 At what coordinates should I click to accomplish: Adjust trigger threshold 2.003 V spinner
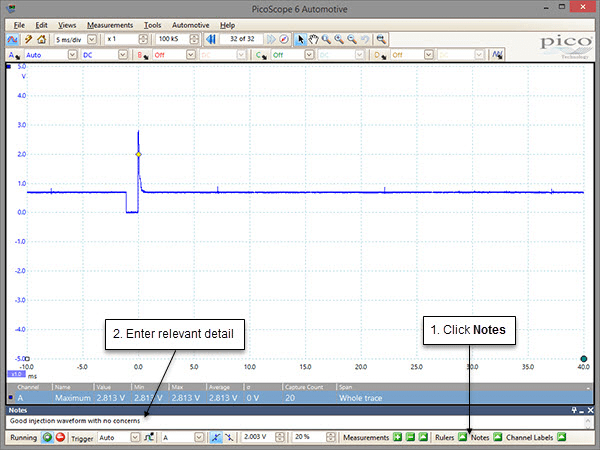click(x=280, y=437)
